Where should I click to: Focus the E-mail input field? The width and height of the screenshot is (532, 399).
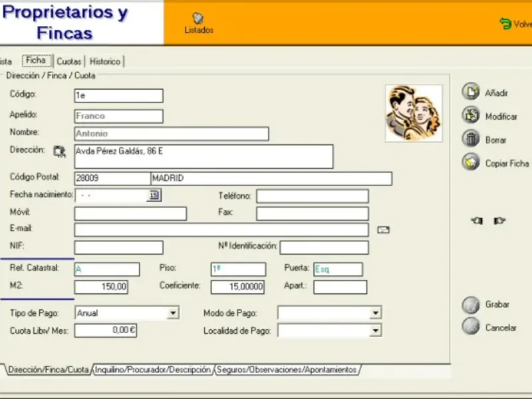click(x=221, y=229)
